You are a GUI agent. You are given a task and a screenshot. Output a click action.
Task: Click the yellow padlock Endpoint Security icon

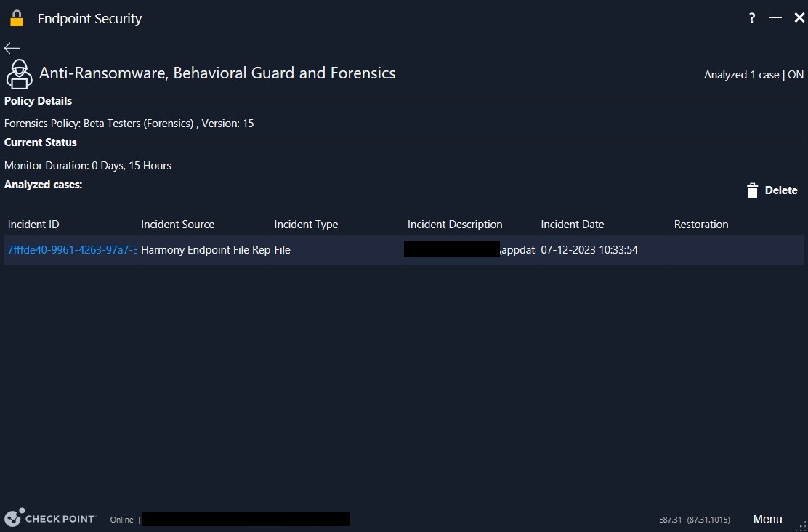[17, 18]
